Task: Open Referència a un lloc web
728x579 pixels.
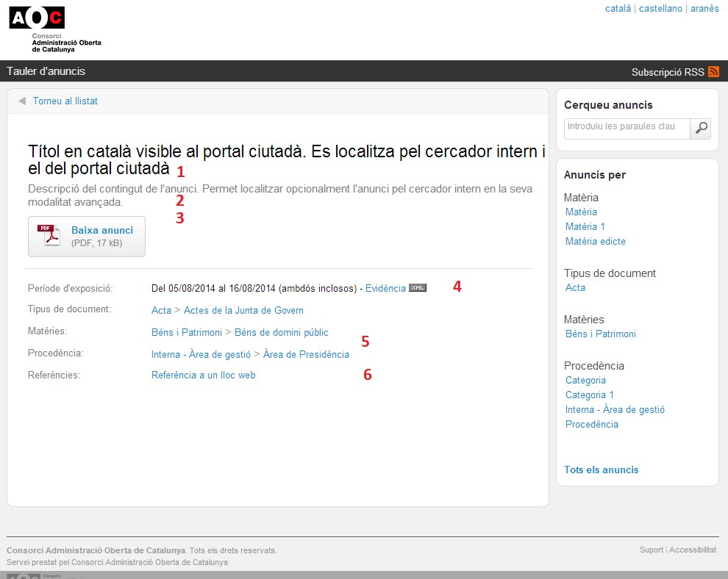Action: (x=204, y=375)
